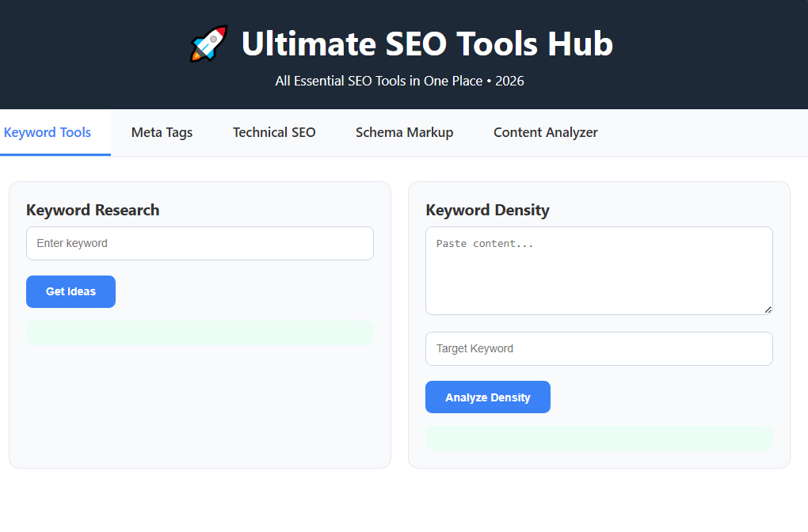Click the rocket emoji icon in header
This screenshot has height=532, width=808.
208,44
